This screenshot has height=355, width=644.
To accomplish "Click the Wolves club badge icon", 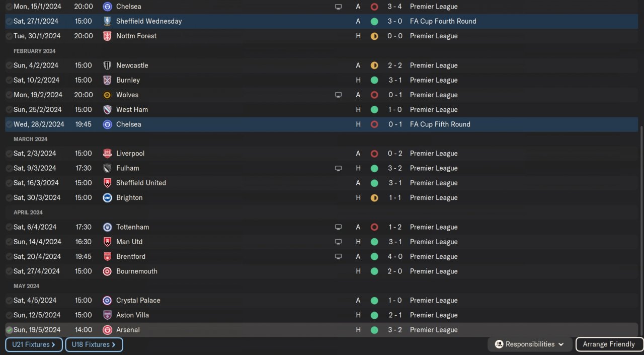I will click(x=107, y=95).
